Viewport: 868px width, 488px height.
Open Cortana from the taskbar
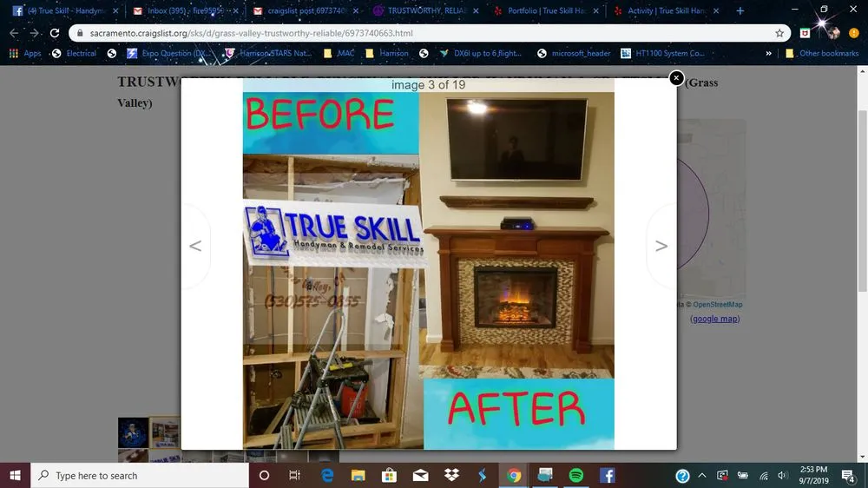click(x=264, y=475)
